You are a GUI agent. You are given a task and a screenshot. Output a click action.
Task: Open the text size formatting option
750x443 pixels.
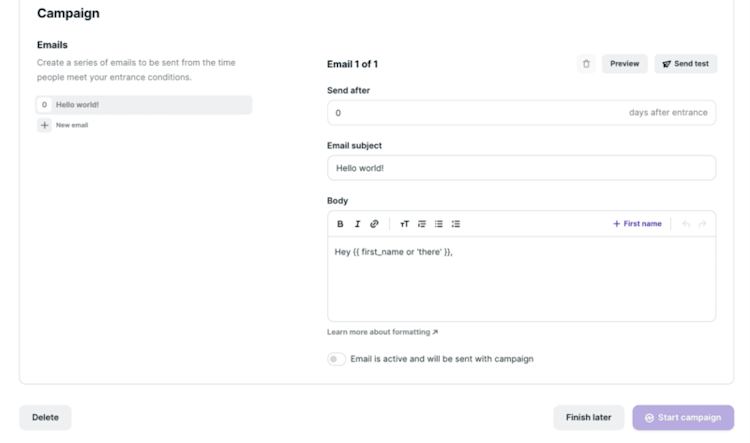(x=405, y=224)
